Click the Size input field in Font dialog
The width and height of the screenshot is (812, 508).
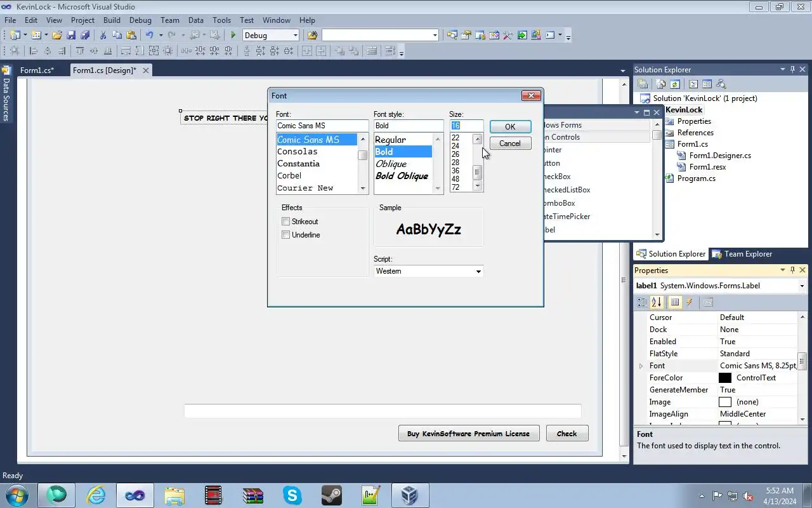pos(466,126)
